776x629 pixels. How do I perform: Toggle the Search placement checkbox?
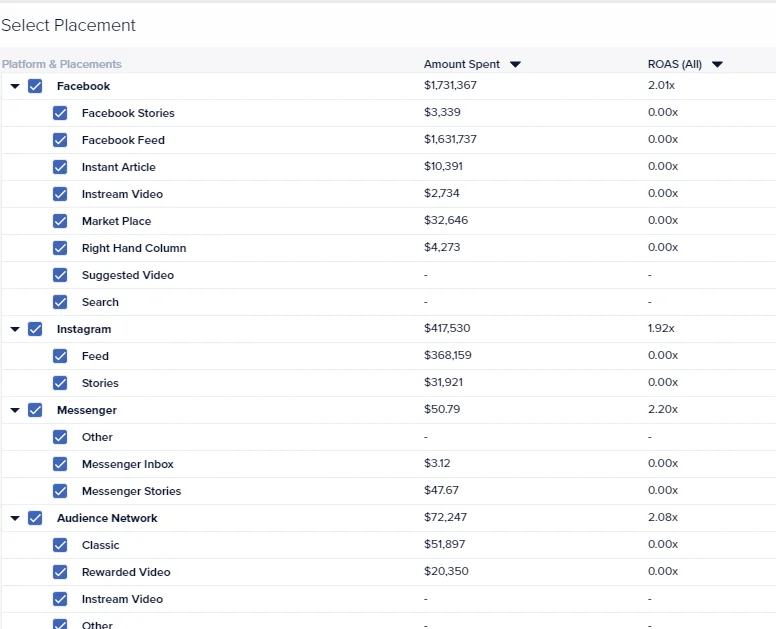[60, 302]
